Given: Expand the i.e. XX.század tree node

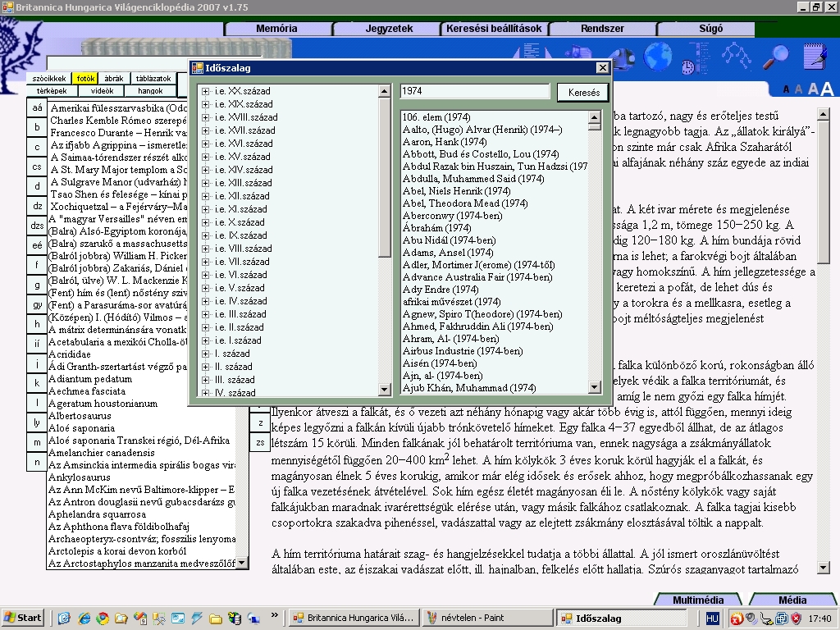Looking at the screenshot, I should tap(205, 91).
